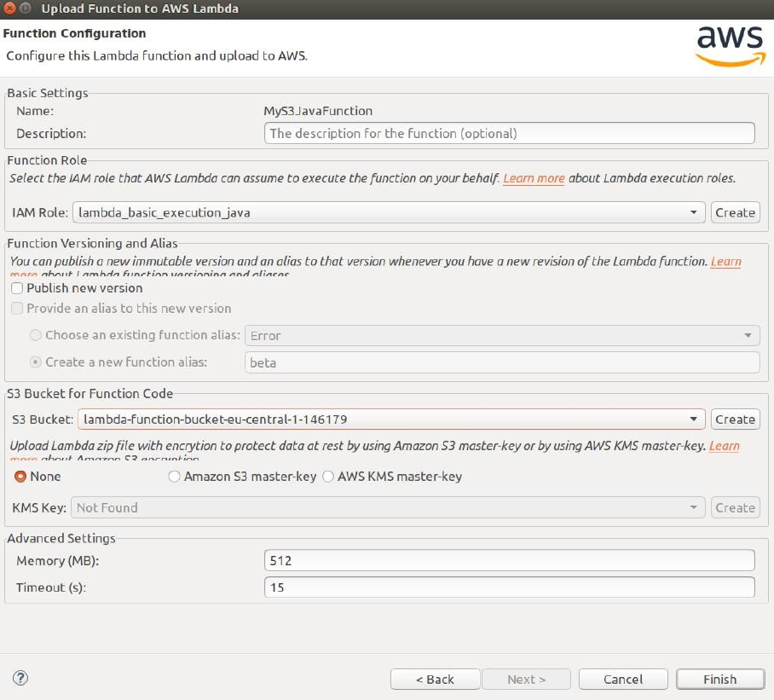Viewport: 774px width, 700px height.
Task: Select Choose an existing function alias radio
Action: [36, 335]
